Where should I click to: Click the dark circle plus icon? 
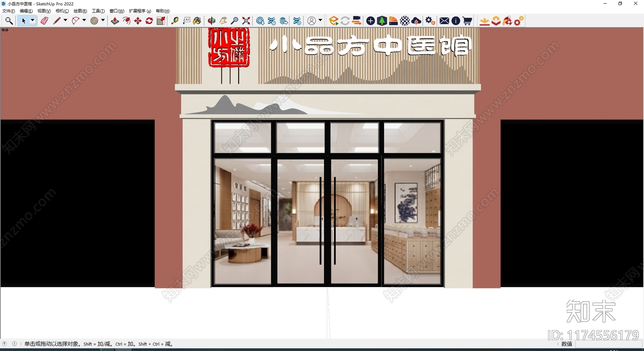click(x=371, y=21)
